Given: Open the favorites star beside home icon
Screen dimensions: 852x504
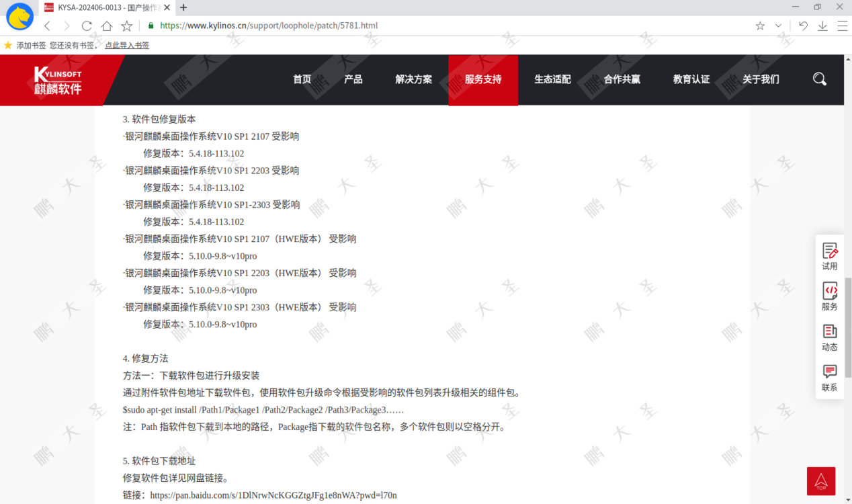Looking at the screenshot, I should click(127, 26).
